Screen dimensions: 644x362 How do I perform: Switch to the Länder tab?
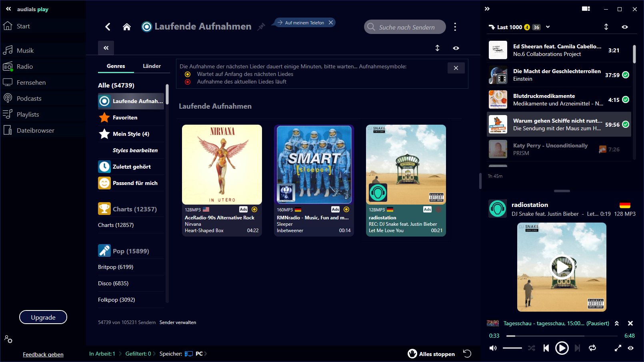(x=152, y=66)
